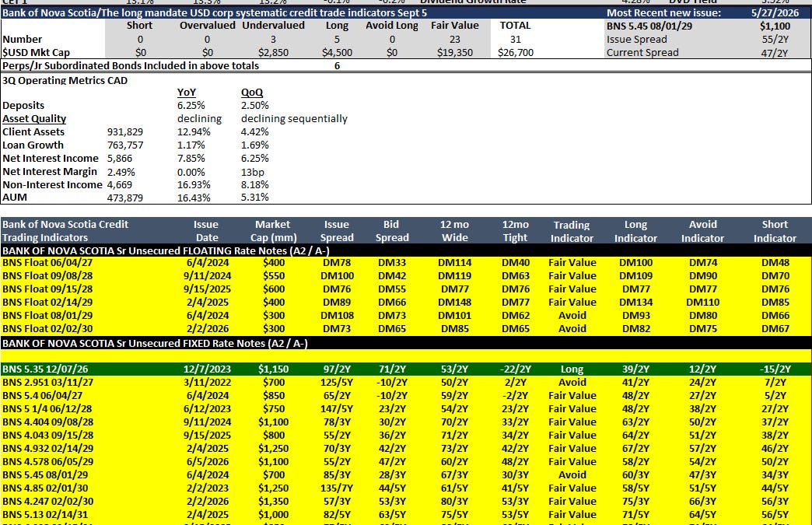Click the green BNS 5.35 12/07/26 row label
The image size is (812, 525).
coord(45,369)
